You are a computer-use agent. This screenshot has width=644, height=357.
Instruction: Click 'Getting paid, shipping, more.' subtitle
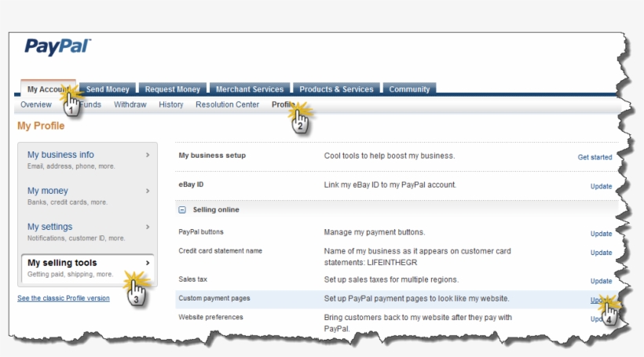coord(70,274)
